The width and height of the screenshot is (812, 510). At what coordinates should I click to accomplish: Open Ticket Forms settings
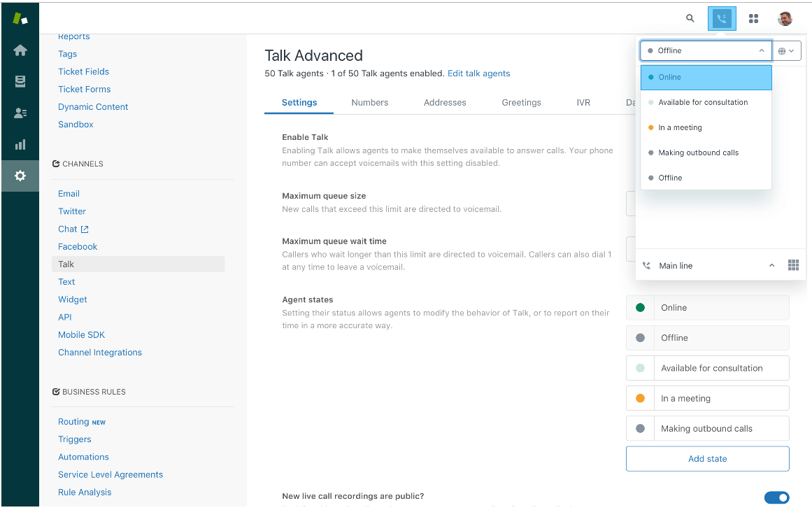pyautogui.click(x=85, y=89)
